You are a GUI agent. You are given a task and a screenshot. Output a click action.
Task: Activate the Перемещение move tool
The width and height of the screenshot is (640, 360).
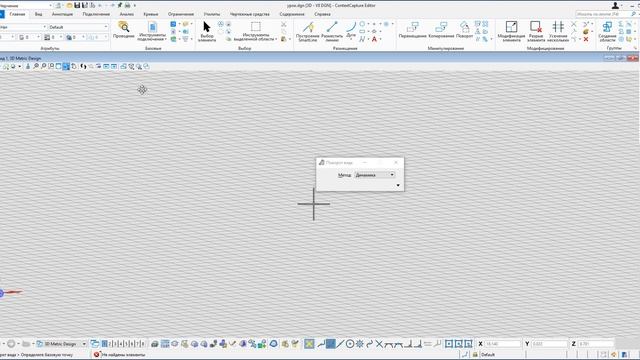tap(412, 30)
